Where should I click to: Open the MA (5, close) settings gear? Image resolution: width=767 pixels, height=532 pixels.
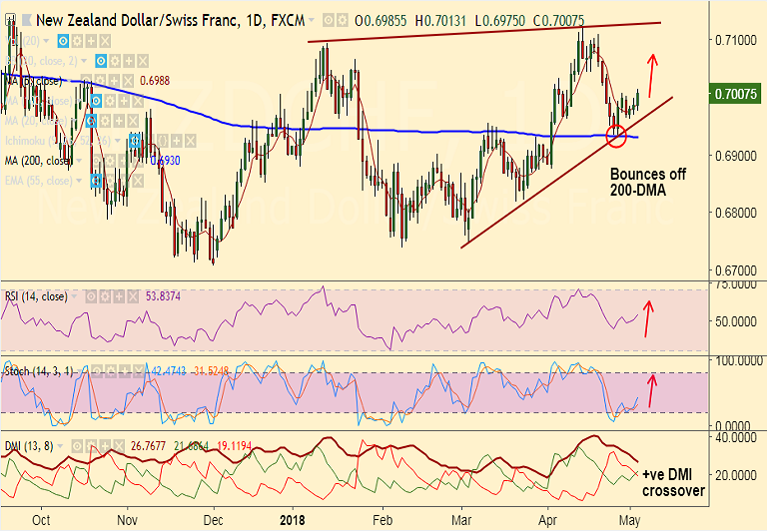click(x=100, y=81)
